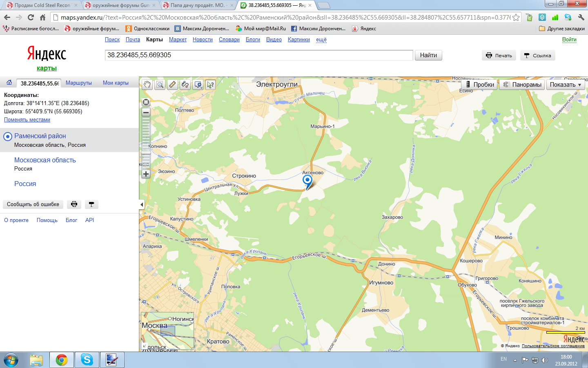The image size is (588, 368).
Task: Switch to the Маршруты tab
Action: pos(79,83)
